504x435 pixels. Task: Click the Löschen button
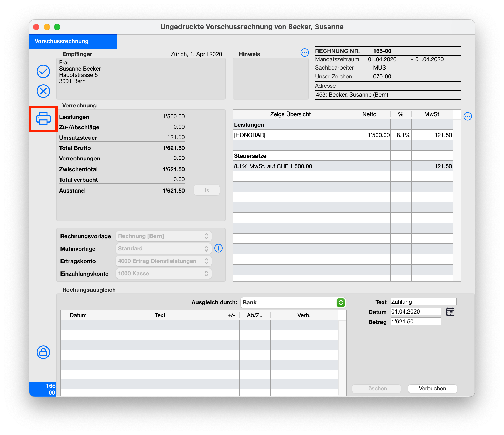pyautogui.click(x=376, y=389)
